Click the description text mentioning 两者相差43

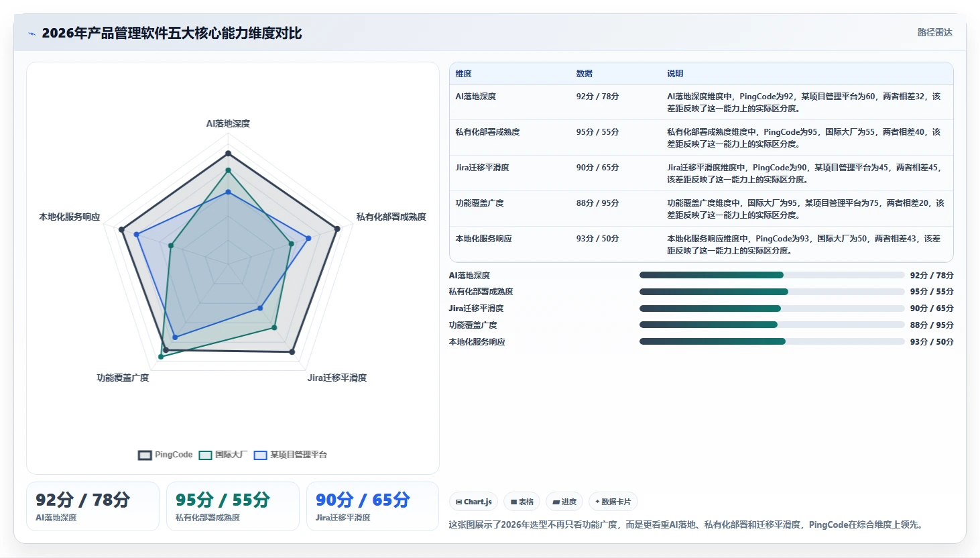(x=804, y=245)
